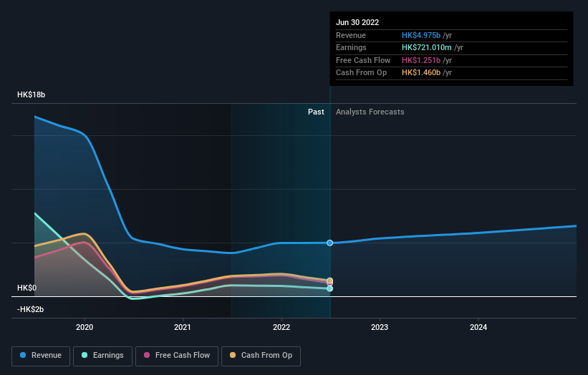Click the blue Revenue data point marker
This screenshot has width=588, height=375.
pos(329,243)
